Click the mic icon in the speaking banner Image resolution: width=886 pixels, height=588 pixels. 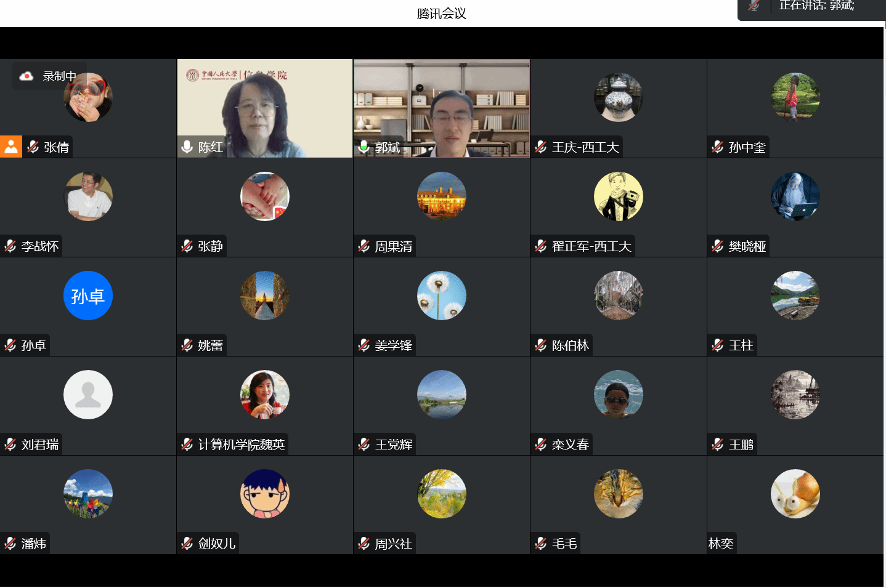754,6
